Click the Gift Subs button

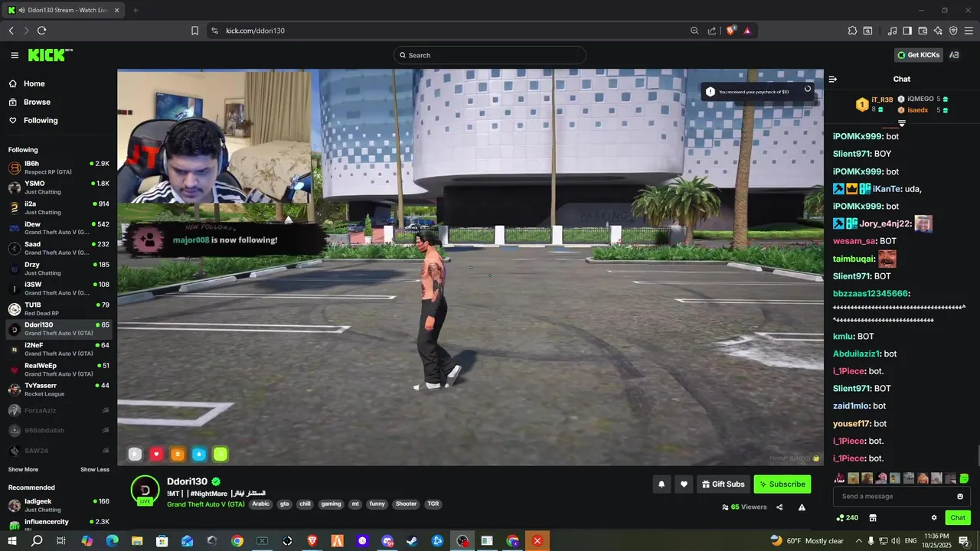[x=724, y=484]
